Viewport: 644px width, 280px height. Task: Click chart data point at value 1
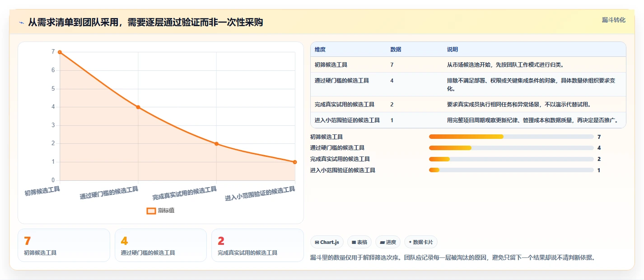tap(295, 162)
